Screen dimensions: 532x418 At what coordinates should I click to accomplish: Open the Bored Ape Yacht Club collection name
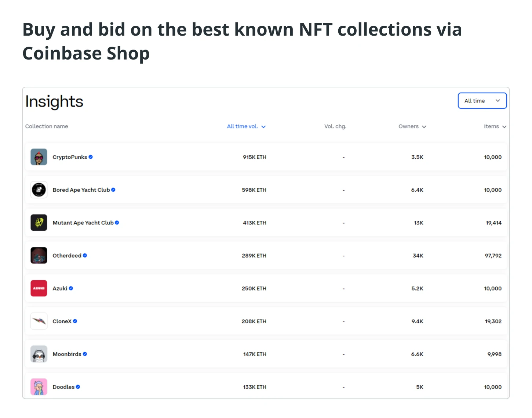click(81, 190)
